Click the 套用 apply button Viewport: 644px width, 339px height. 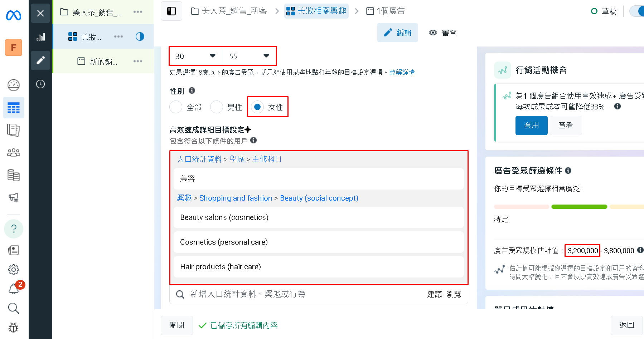coord(532,126)
